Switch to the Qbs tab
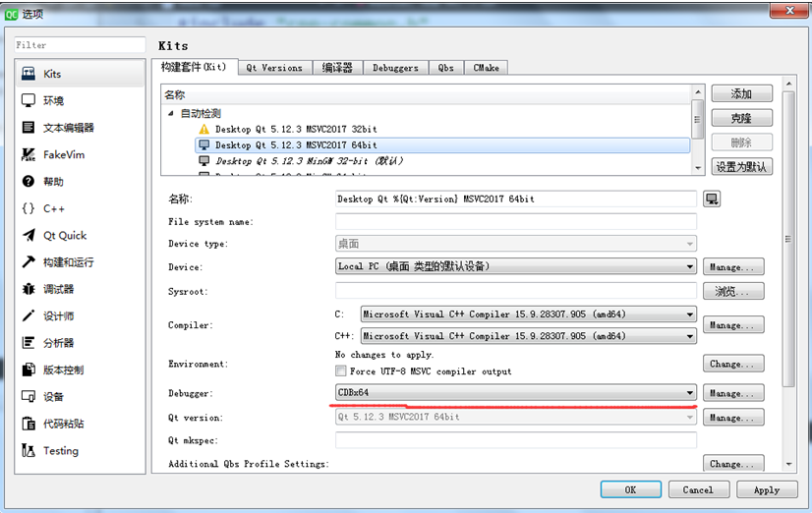This screenshot has height=513, width=812. click(446, 68)
